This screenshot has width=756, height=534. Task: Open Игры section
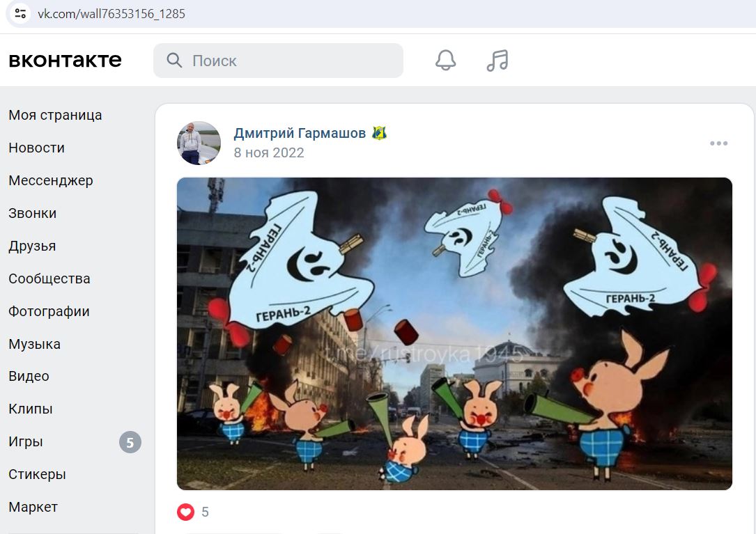pos(26,441)
